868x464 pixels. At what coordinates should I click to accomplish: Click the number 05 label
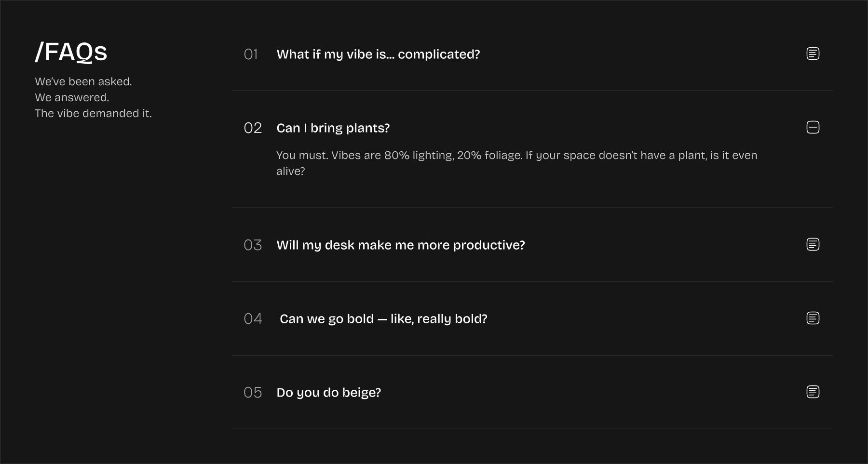click(x=253, y=393)
